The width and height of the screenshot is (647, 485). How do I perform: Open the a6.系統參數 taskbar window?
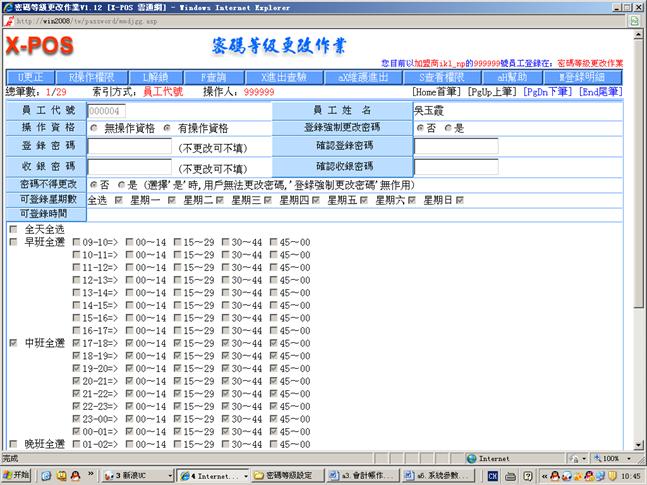pyautogui.click(x=441, y=475)
